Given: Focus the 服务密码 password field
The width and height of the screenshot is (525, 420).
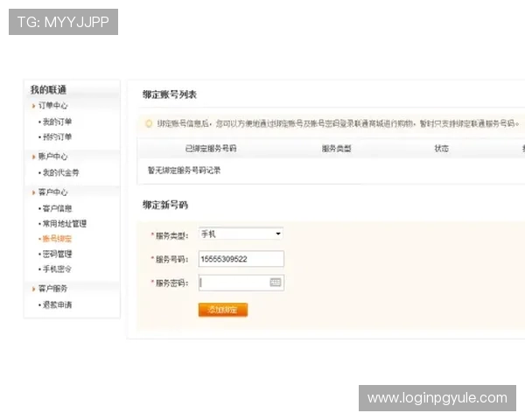Looking at the screenshot, I should tap(241, 283).
